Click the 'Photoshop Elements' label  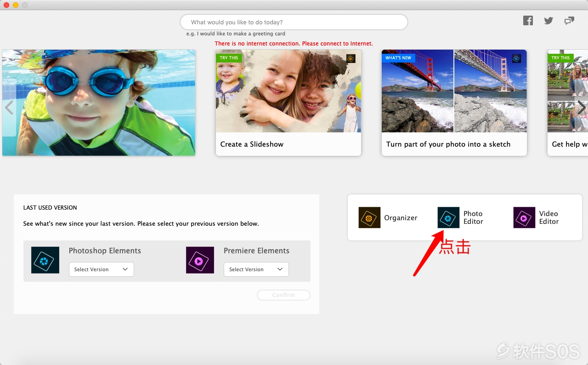pyautogui.click(x=105, y=251)
